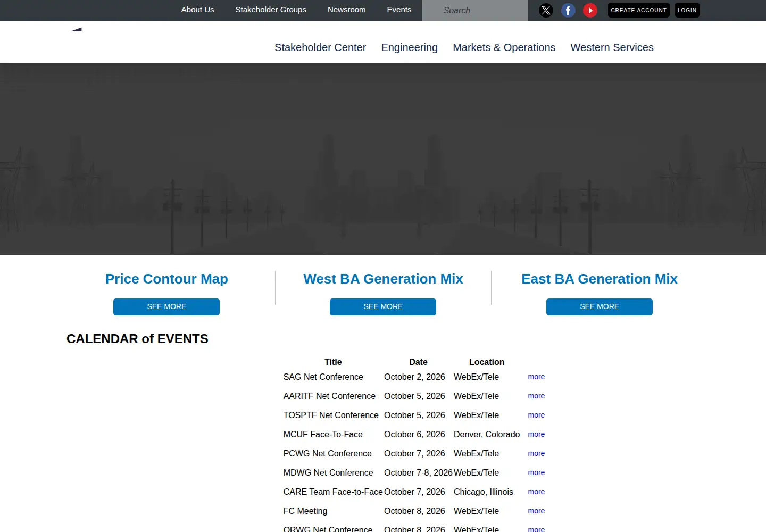This screenshot has height=532, width=766.
Task: Click more for TOSPTF Net Conference
Action: tap(536, 415)
